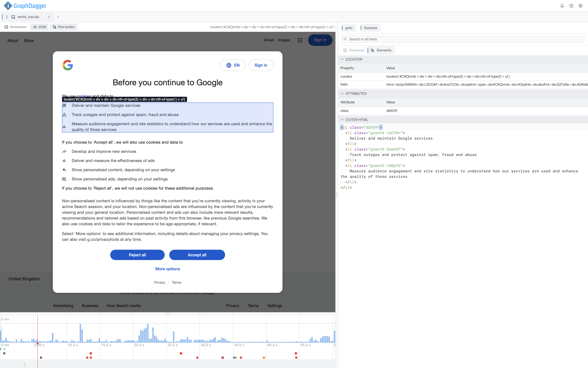Screen dimensions: 588x368
Task: Open the Business footer link
Action: (x=90, y=306)
